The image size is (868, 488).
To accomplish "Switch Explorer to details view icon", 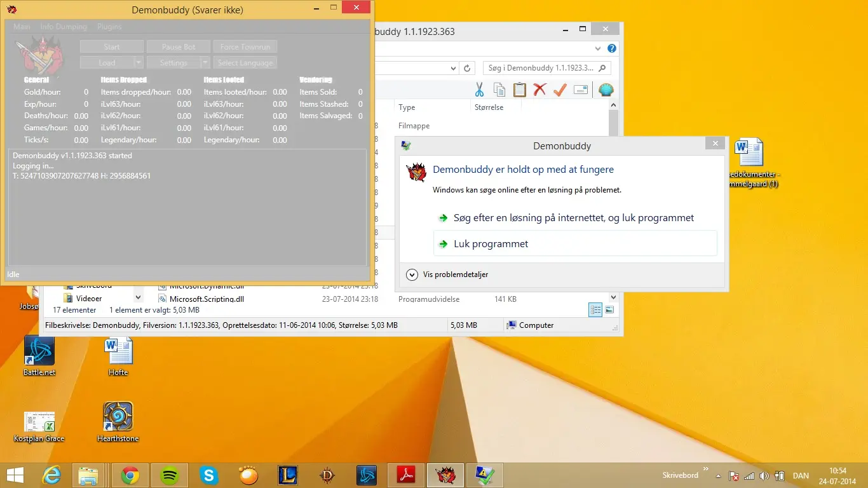I will [x=595, y=309].
